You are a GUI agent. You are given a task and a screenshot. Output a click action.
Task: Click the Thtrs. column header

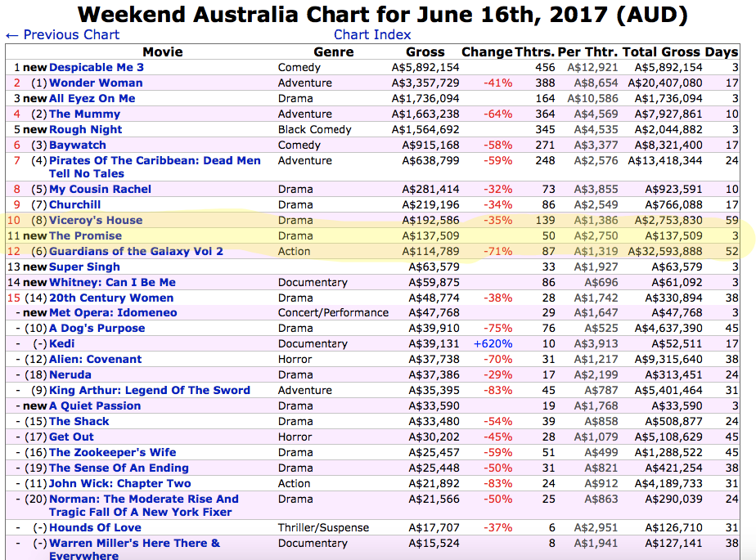pos(535,52)
